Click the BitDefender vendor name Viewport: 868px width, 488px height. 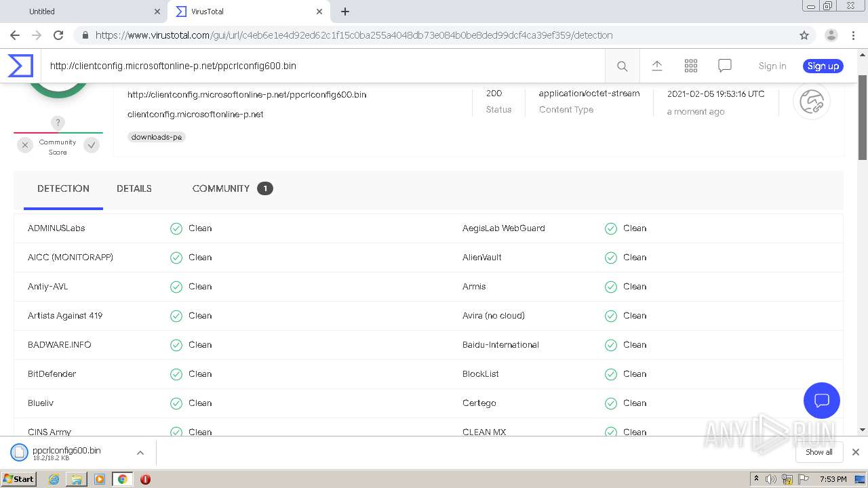52,374
